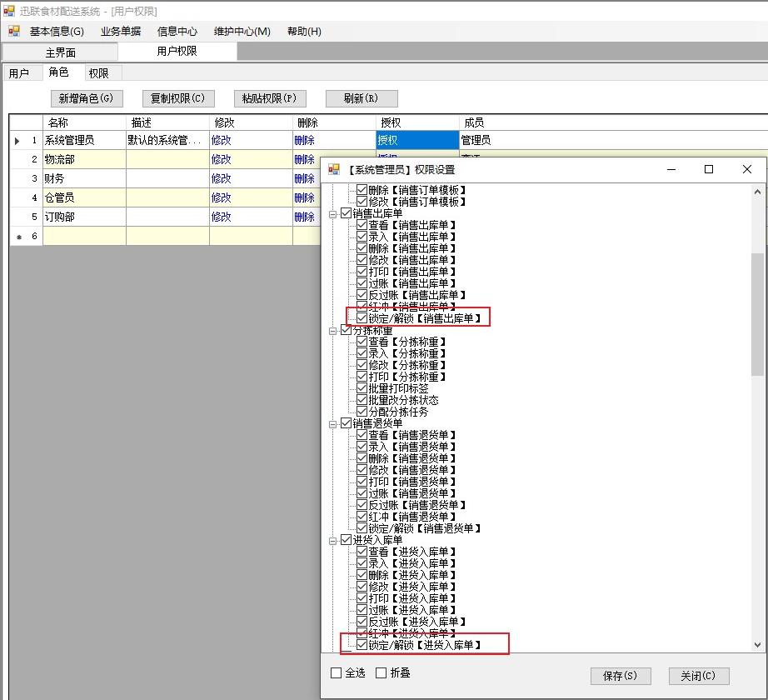Click the 默认的系统管... description cell

point(167,140)
